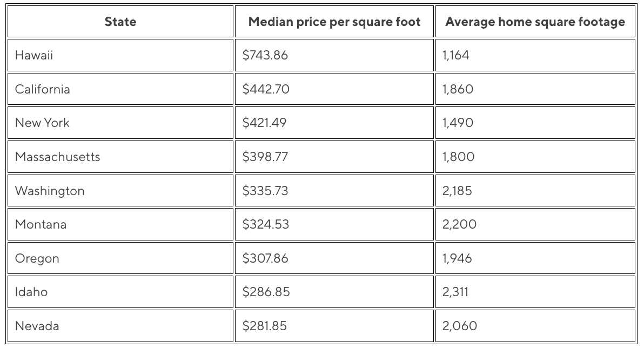This screenshot has height=348, width=644.
Task: Click the 2,185 square footage value
Action: (x=457, y=191)
